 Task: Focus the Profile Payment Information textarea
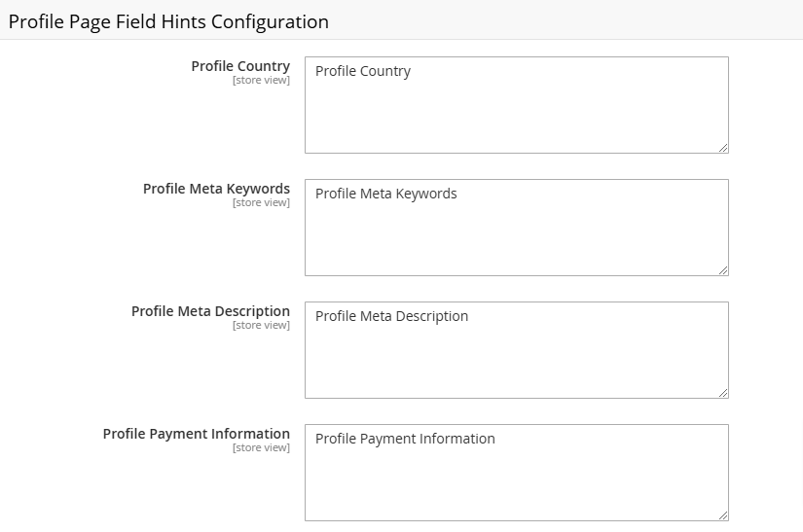pos(517,473)
